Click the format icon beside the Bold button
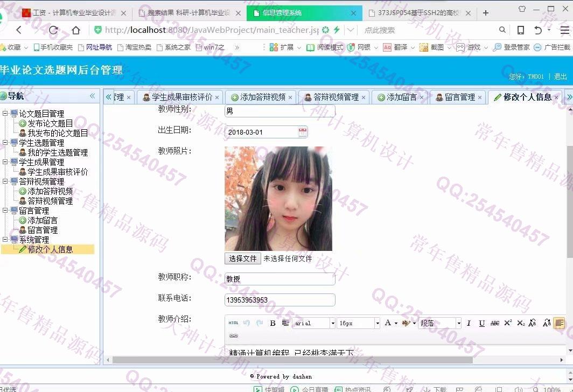Screen dimensions: 573x392 click(285, 323)
